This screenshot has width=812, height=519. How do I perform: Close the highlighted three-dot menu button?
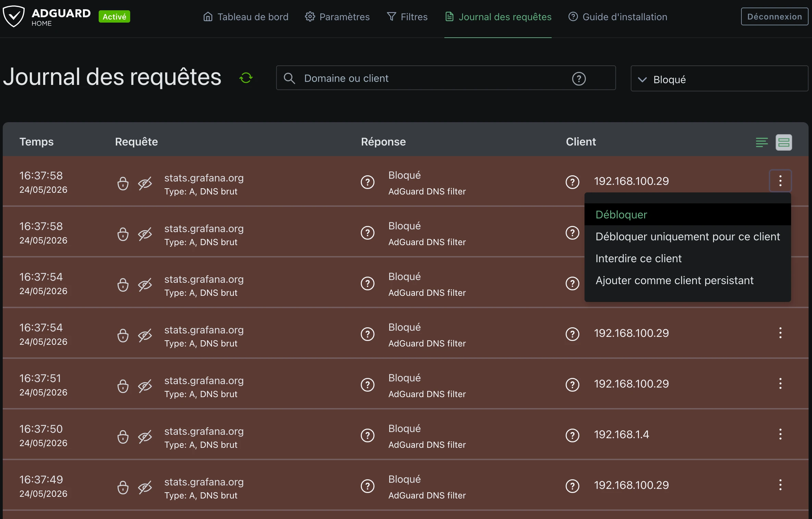coord(780,181)
